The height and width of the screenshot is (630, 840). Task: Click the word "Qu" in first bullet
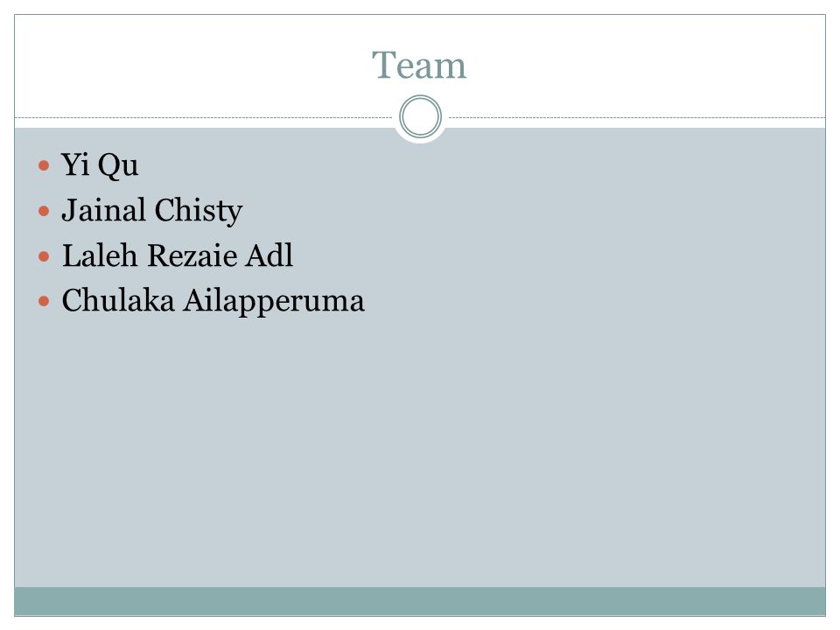click(118, 165)
